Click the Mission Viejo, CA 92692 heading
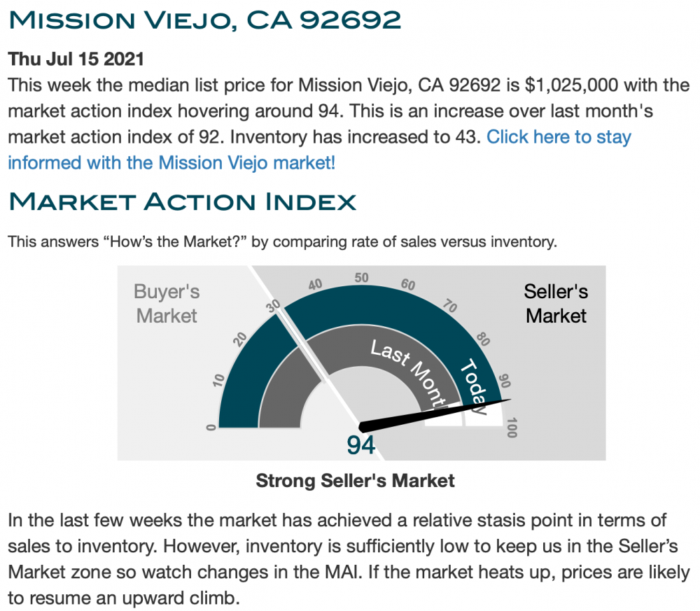700x611 pixels. click(x=205, y=20)
